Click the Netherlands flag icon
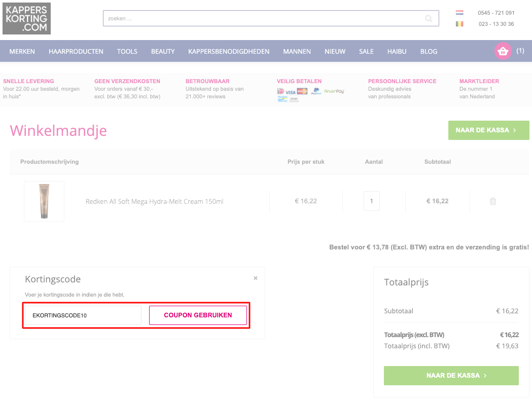This screenshot has width=532, height=401. pyautogui.click(x=459, y=13)
